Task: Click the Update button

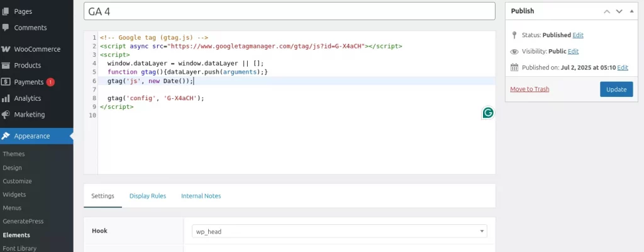Action: (616, 89)
